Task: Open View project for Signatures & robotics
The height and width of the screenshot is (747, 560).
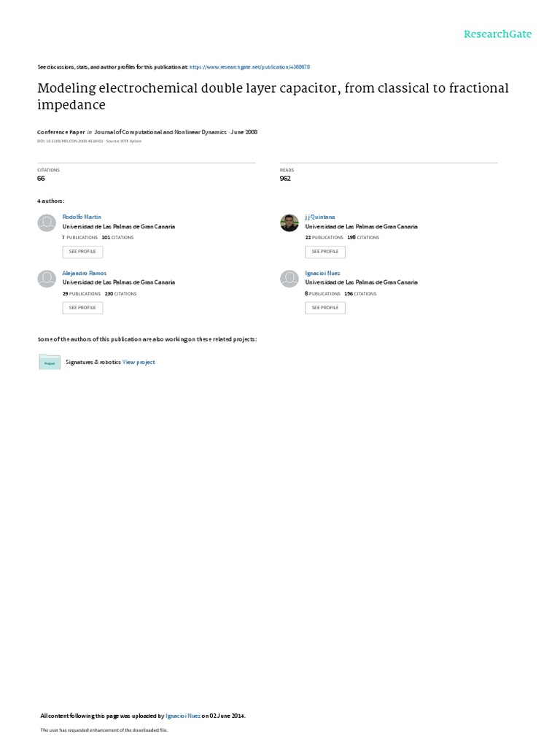Action: coord(139,362)
